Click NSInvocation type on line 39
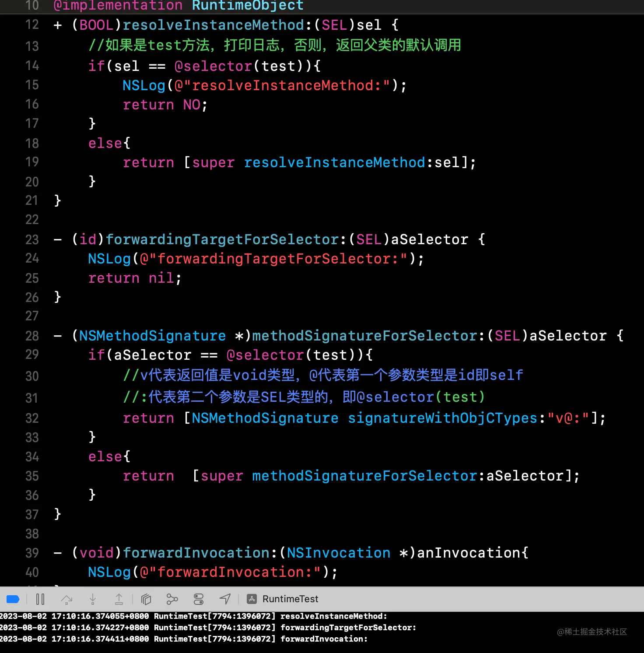 click(339, 553)
